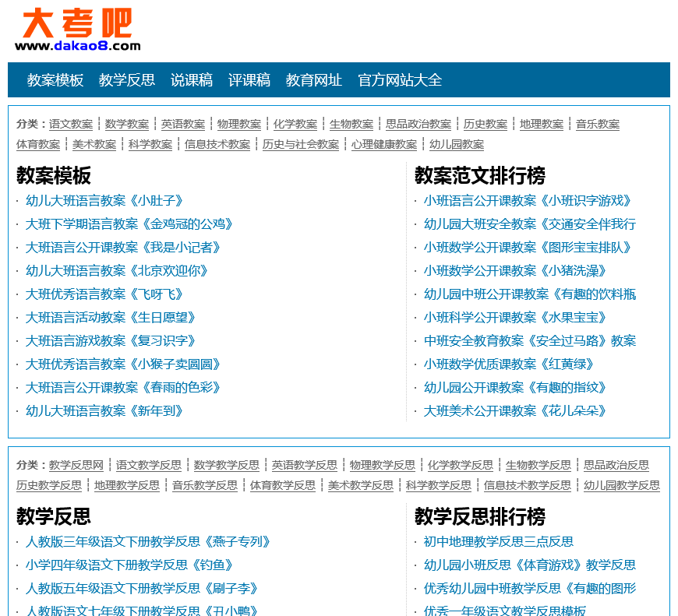Open ranking item 幼儿园大班安全教案《交通安全伴我行

coord(530,224)
